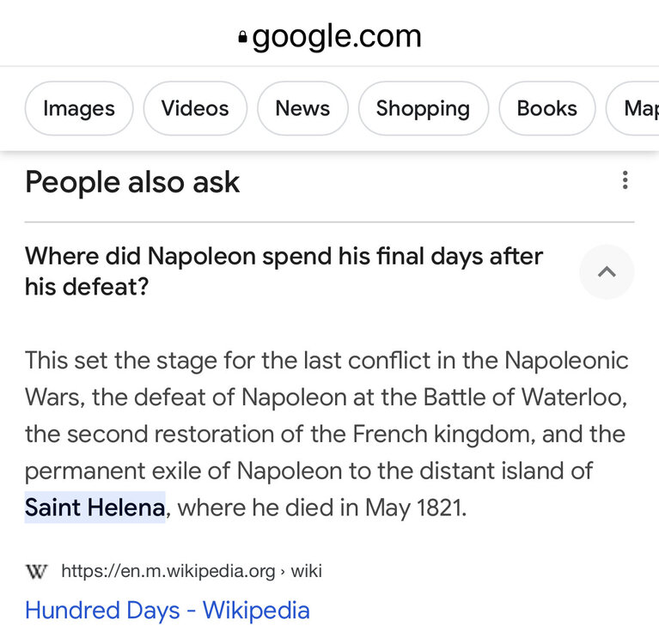This screenshot has width=659, height=644.
Task: Click the Wikipedia W favicon
Action: 37,571
